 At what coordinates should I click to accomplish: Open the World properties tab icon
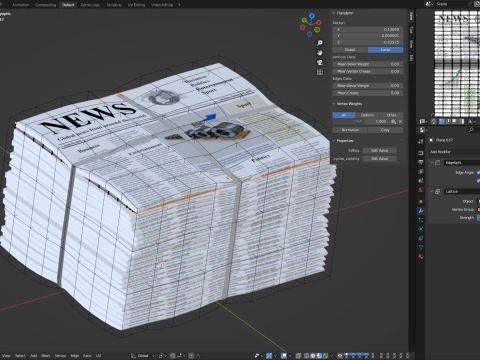tap(421, 190)
